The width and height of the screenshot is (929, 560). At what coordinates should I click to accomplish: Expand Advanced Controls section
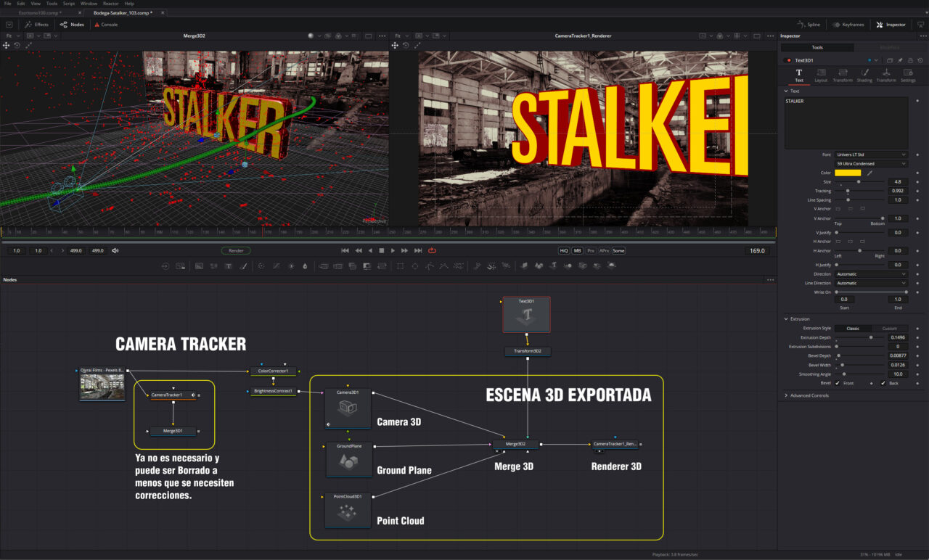click(x=786, y=395)
